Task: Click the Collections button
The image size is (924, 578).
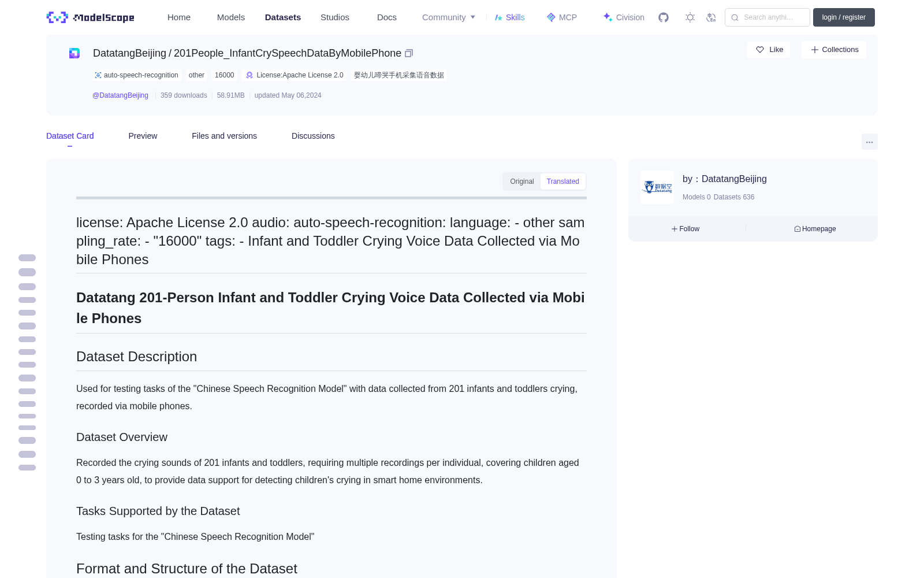Action: click(x=834, y=50)
